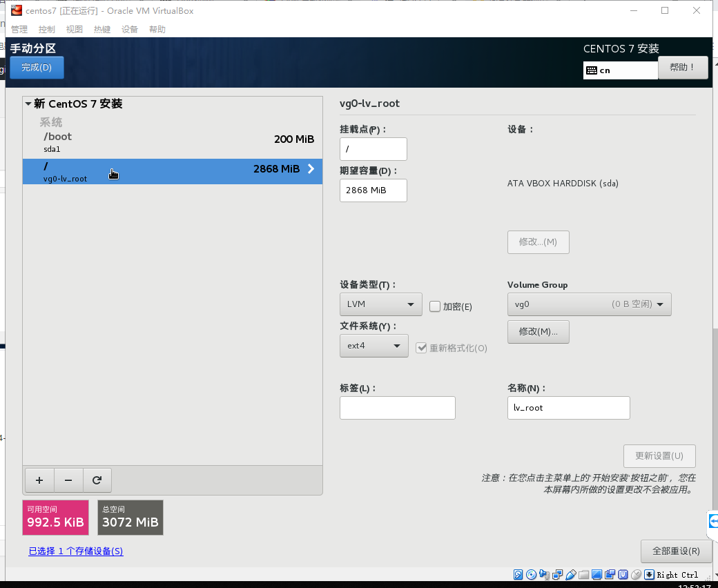Click the 系统 group label

51,122
